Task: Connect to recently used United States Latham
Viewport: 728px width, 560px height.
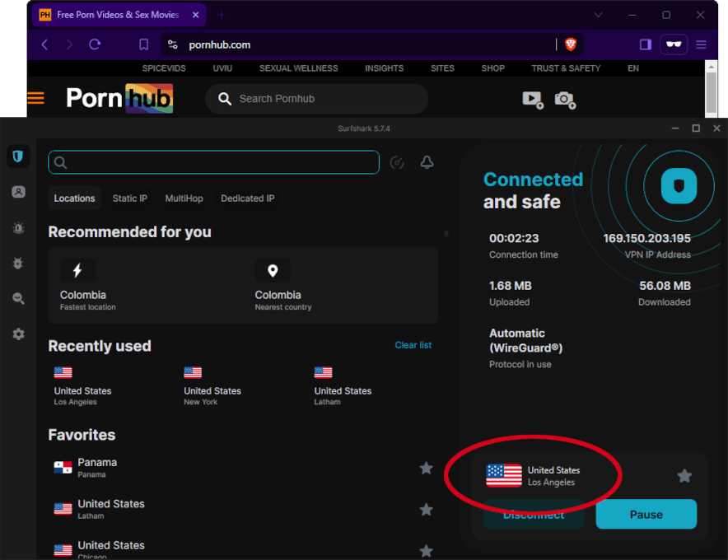Action: click(x=343, y=386)
